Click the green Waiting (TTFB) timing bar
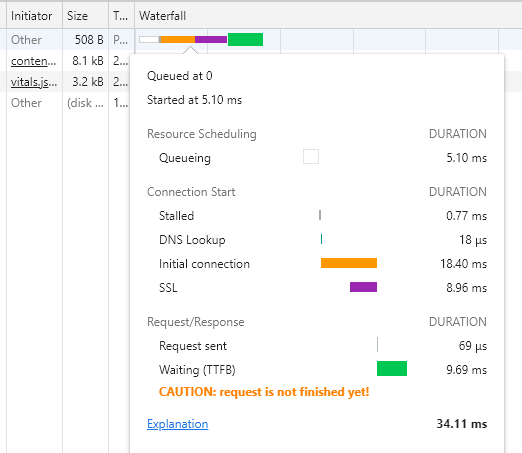The image size is (522, 453). [x=392, y=368]
